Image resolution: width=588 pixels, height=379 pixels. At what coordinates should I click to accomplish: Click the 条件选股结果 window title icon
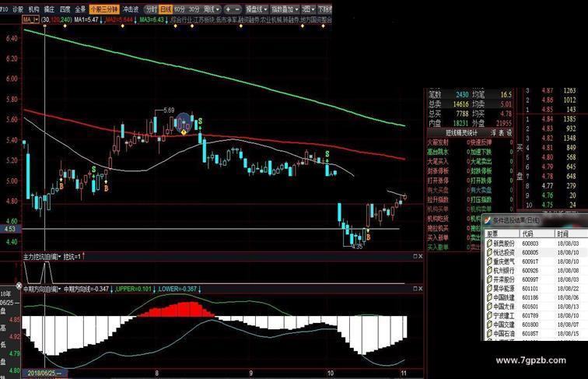click(488, 221)
